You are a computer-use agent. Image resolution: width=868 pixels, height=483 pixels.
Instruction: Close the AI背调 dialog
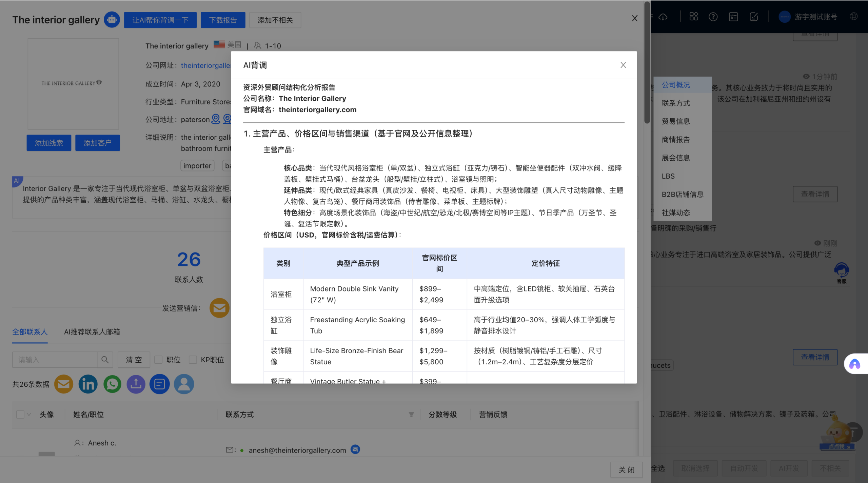623,65
